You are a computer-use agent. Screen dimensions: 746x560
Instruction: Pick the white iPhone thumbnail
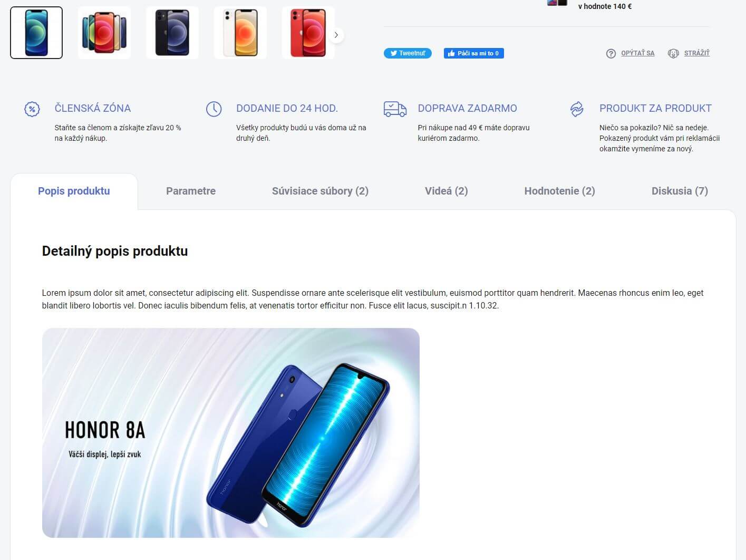pos(240,33)
